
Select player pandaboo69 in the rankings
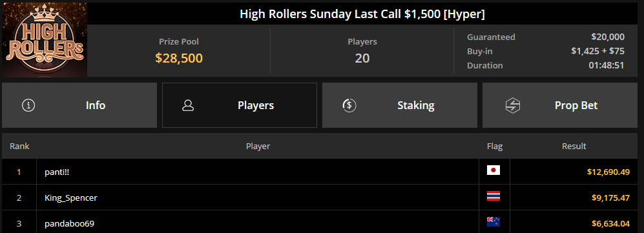coord(69,223)
